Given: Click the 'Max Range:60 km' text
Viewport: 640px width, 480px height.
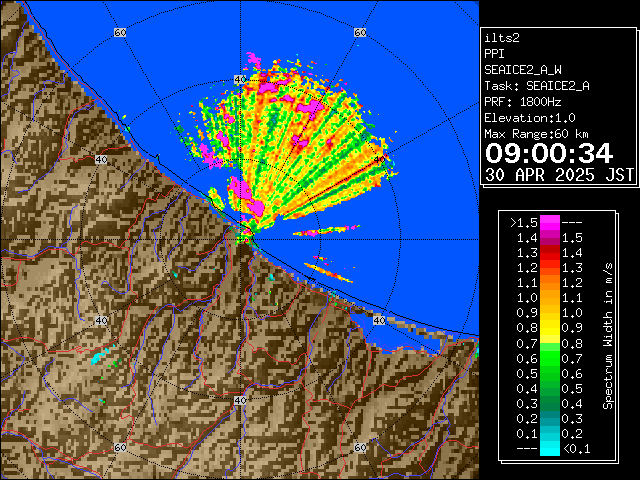Looking at the screenshot, I should click(536, 134).
